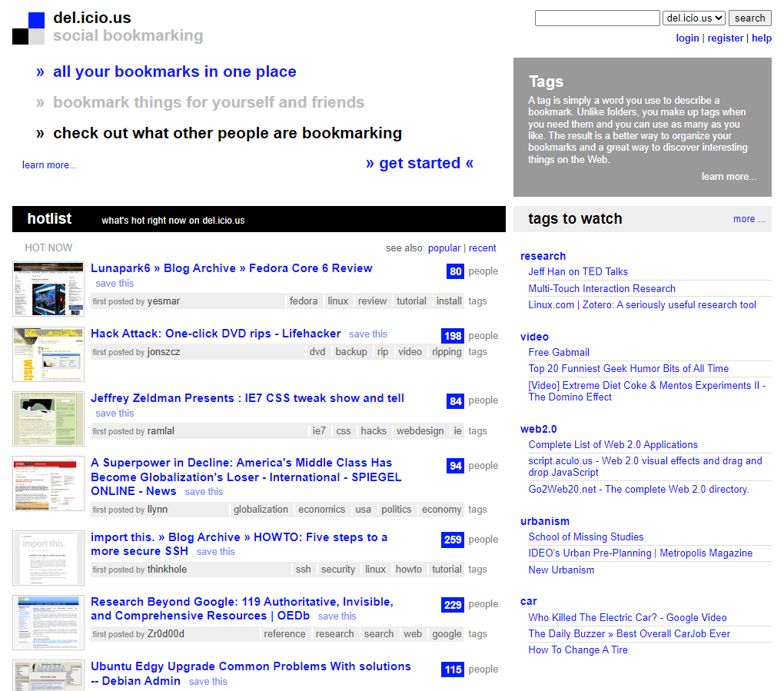Switch to the popular listing

point(444,248)
